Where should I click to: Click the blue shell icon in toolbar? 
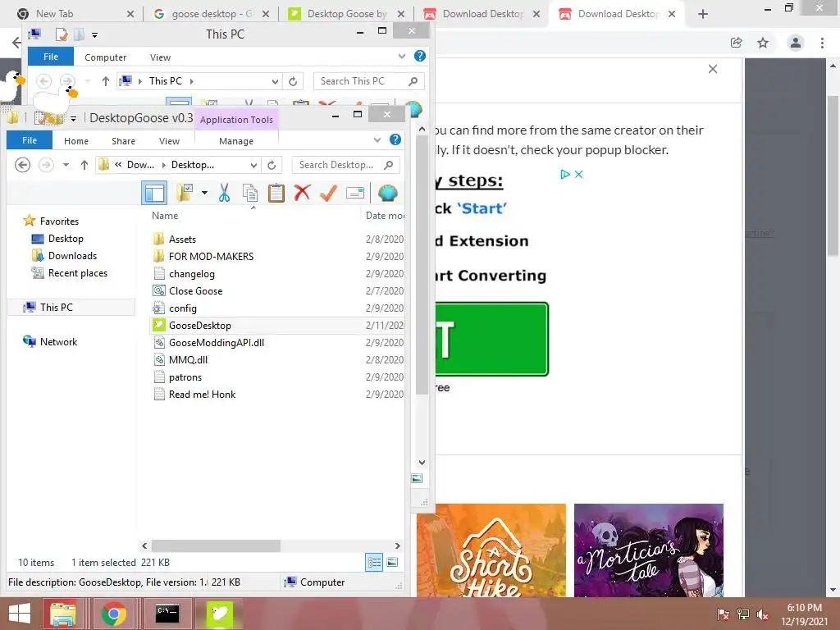(x=387, y=193)
